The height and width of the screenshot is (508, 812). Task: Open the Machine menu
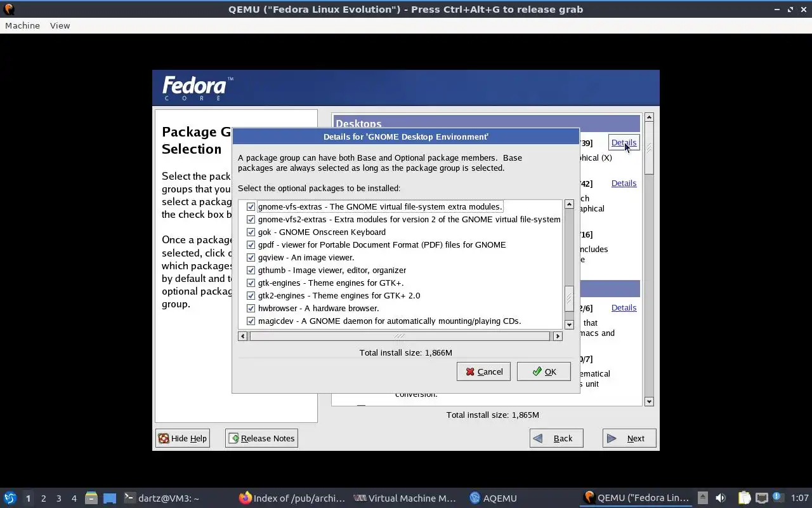click(x=22, y=25)
